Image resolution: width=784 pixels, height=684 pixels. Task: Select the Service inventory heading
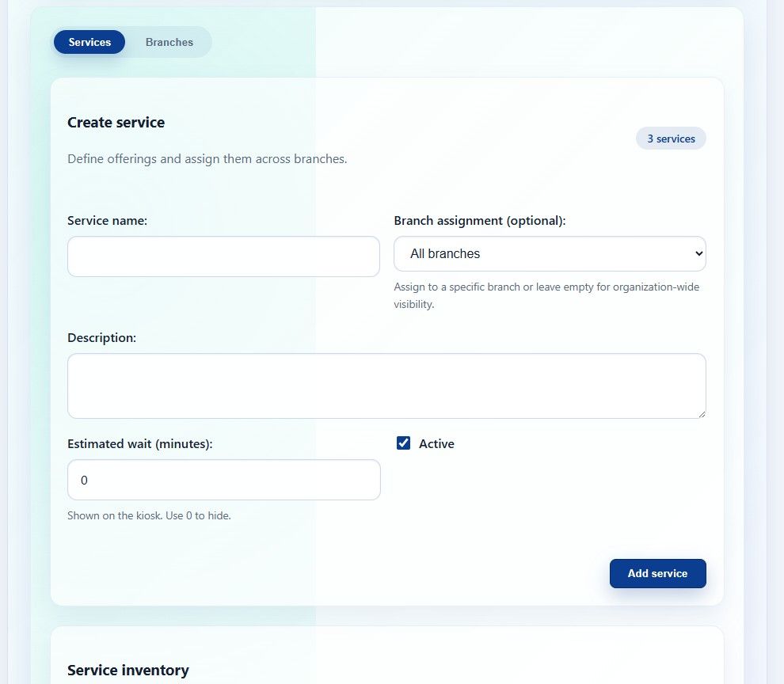pos(127,671)
